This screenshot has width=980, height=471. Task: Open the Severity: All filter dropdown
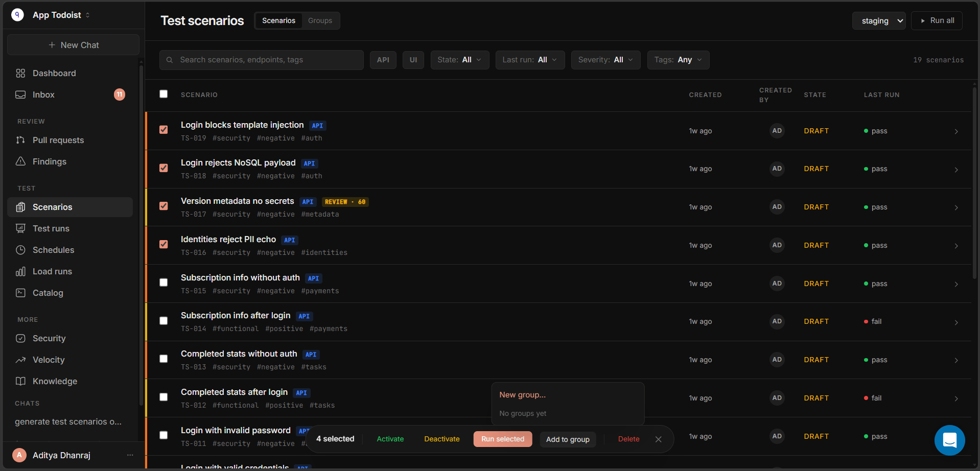pos(605,60)
